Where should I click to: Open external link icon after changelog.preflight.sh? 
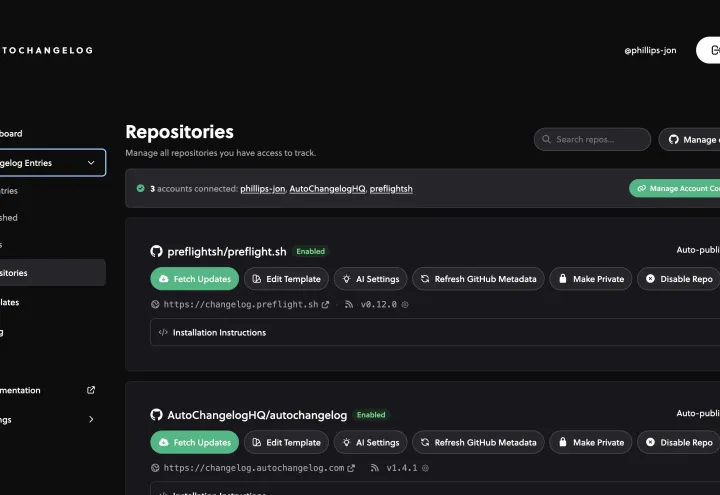coord(325,304)
